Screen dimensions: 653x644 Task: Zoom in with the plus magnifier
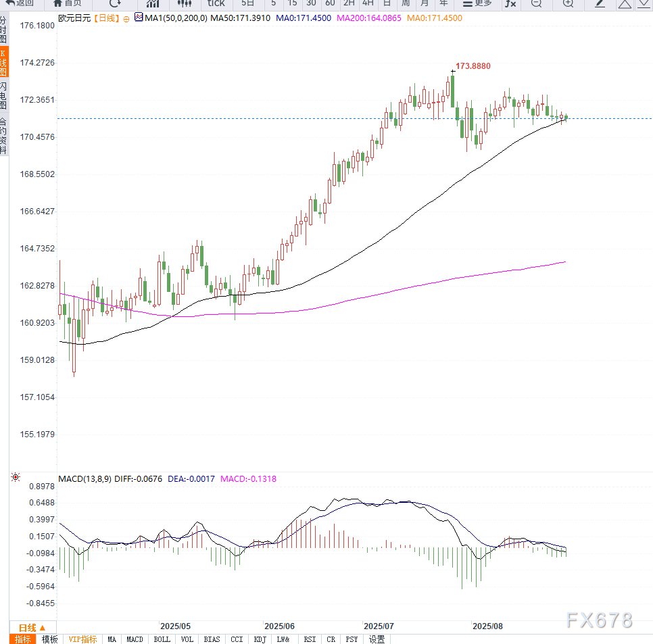pos(568,3)
